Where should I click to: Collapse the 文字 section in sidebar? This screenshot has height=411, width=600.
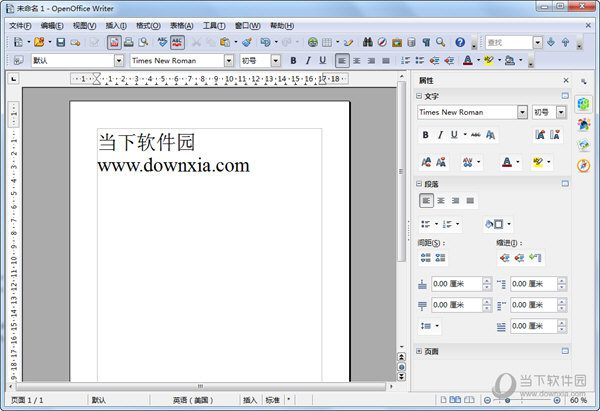tap(419, 96)
